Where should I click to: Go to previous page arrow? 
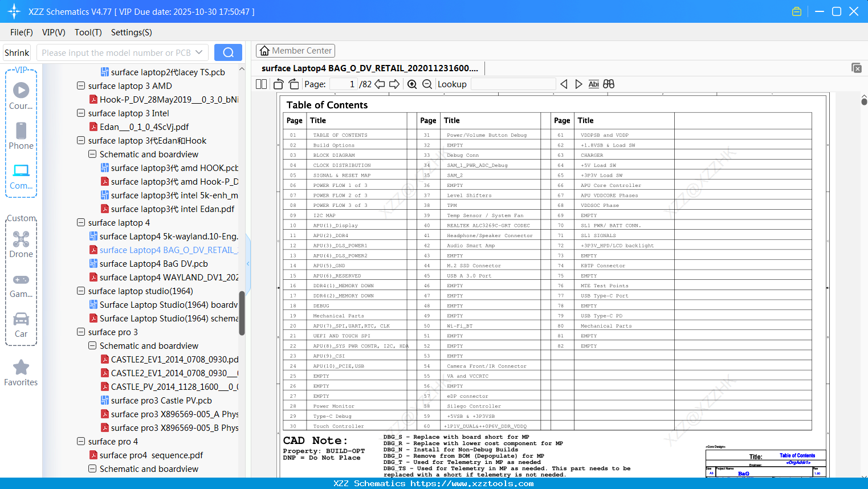coord(380,84)
